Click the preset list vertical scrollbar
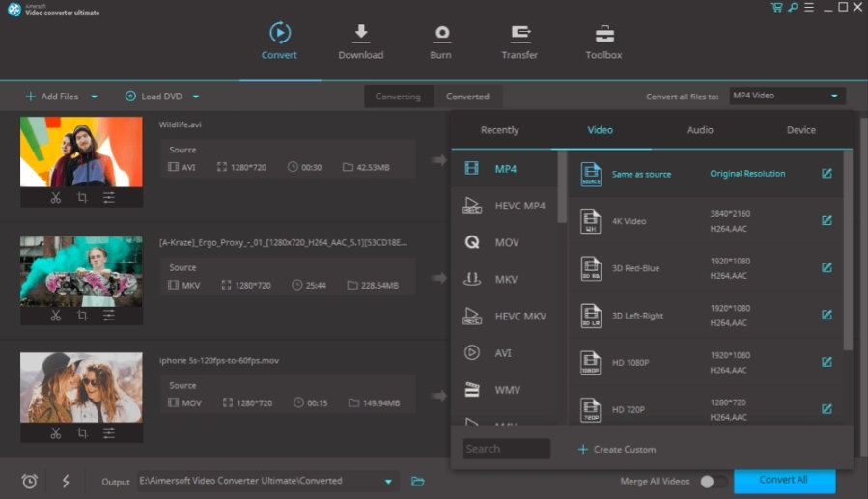Image resolution: width=868 pixels, height=499 pixels. pos(848,251)
